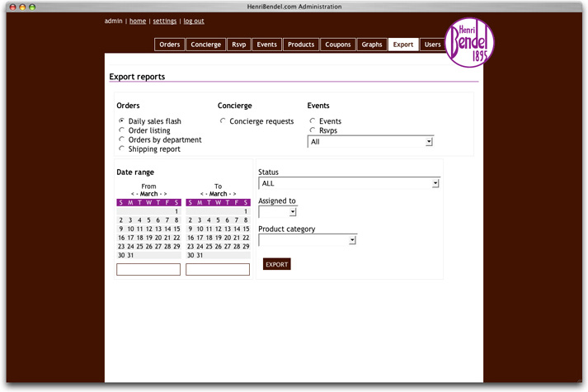Pick day 15 in the To calendar
This screenshot has height=392, width=588.
246,229
